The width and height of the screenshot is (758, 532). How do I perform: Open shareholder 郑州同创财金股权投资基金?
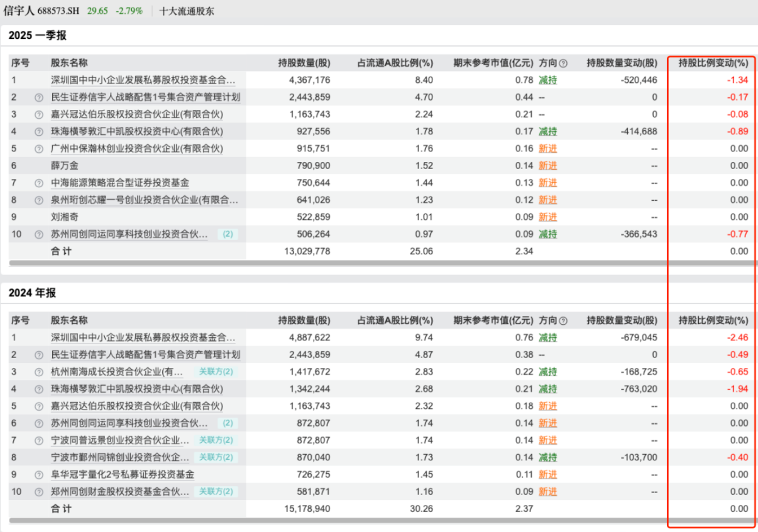point(120,492)
